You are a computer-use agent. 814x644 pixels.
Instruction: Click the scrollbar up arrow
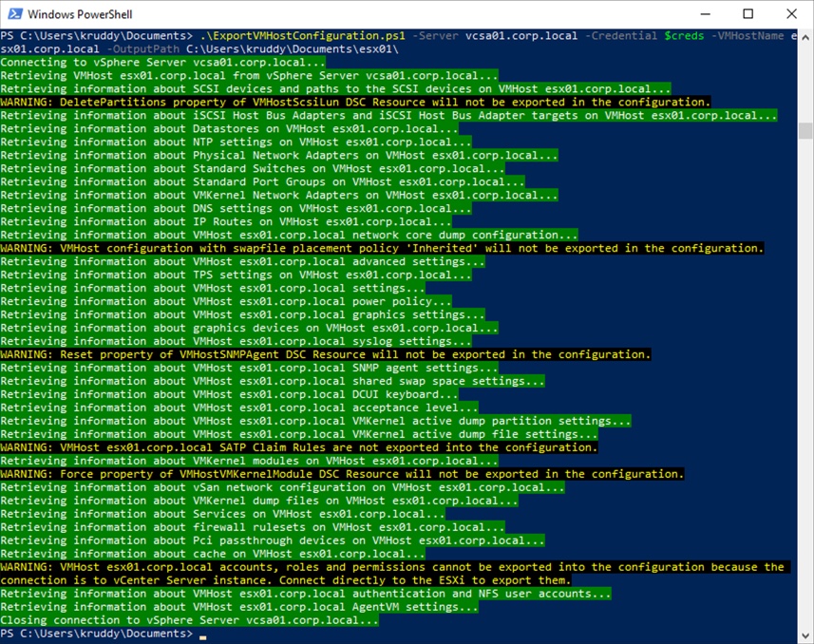pyautogui.click(x=805, y=35)
